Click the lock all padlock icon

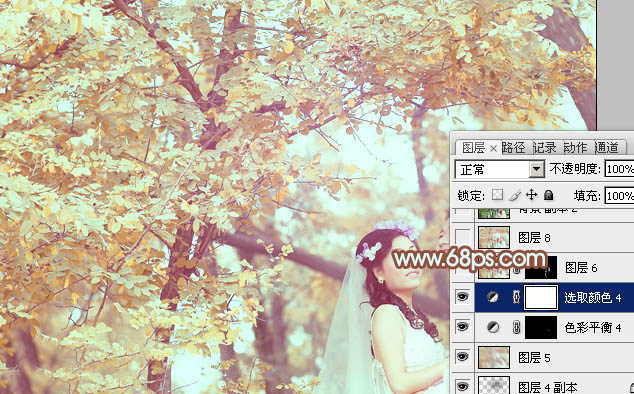pos(548,195)
